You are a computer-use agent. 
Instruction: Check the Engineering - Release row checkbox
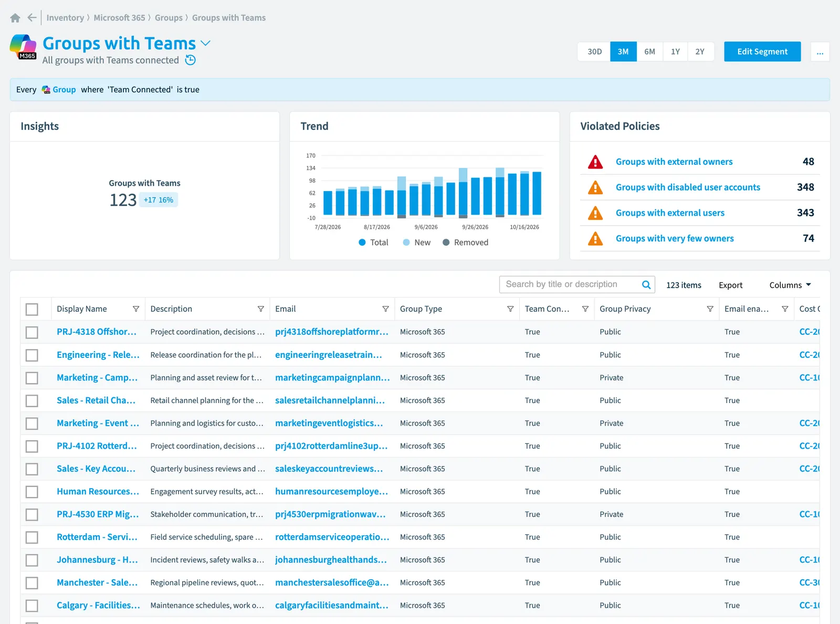pyautogui.click(x=32, y=355)
